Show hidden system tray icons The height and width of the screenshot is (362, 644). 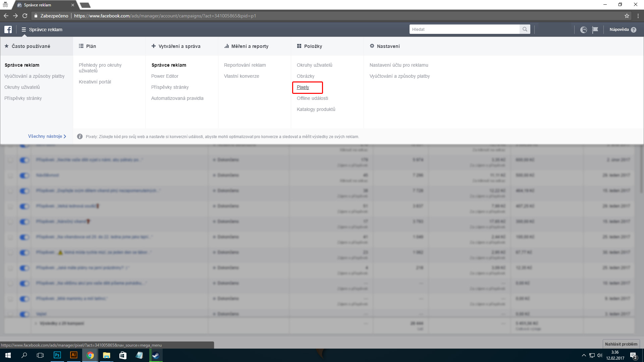[x=584, y=355]
